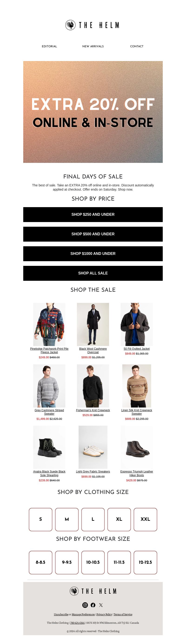
Task: Open the Facebook icon in footer
Action: (93, 605)
